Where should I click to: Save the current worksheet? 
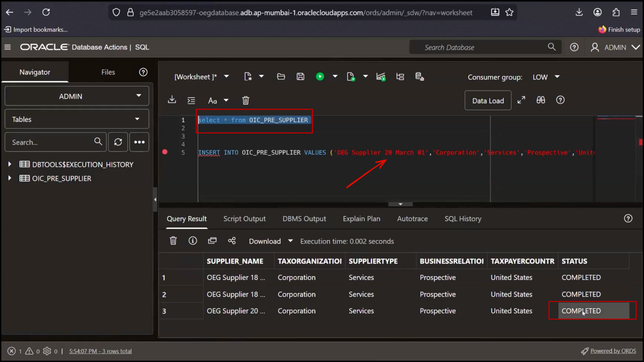tap(300, 76)
